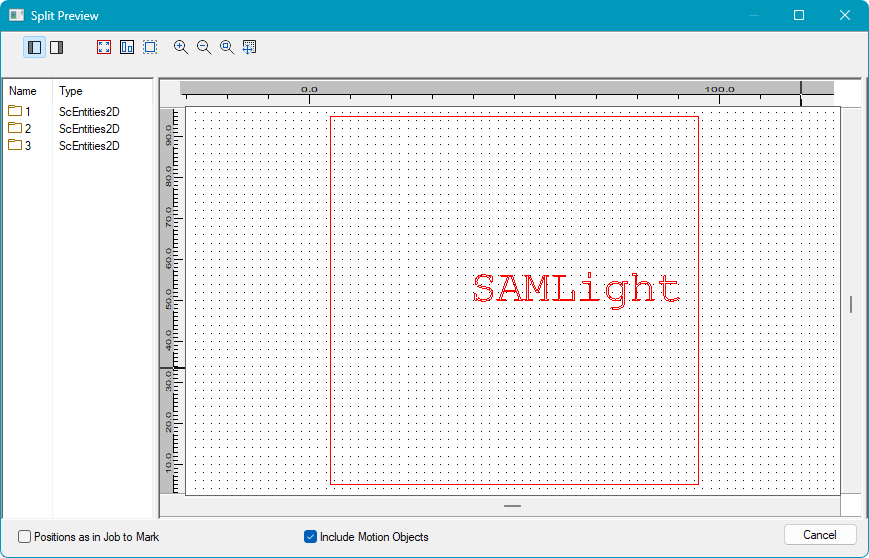
Task: Click the 100.0 mark on top ruler
Action: 719,89
